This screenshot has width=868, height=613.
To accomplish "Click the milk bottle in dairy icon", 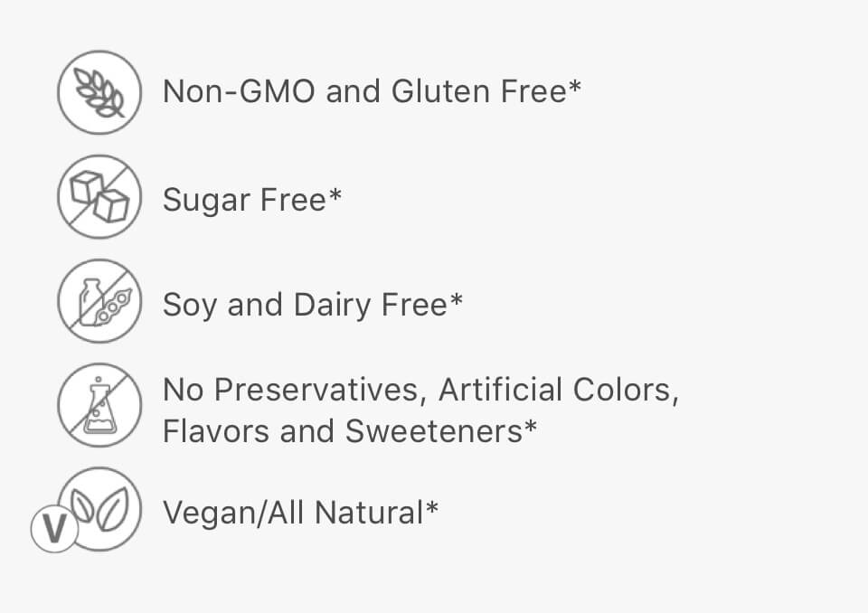I will tap(90, 301).
